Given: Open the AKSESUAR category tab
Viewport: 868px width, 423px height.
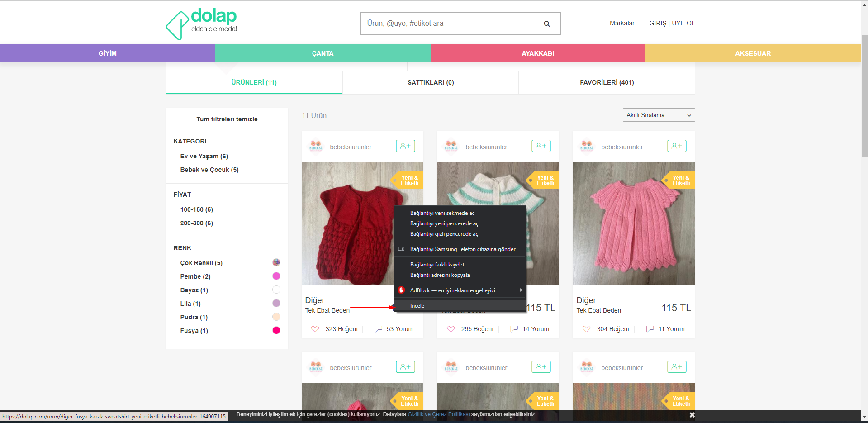Looking at the screenshot, I should (753, 53).
